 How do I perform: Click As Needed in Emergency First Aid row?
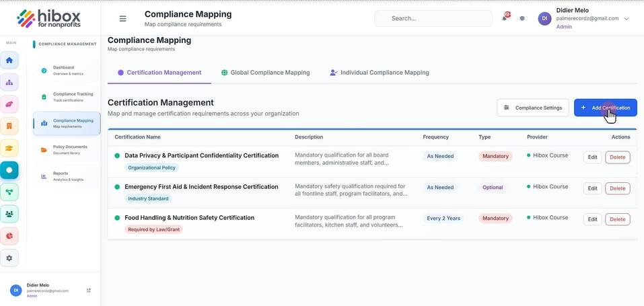pyautogui.click(x=440, y=187)
